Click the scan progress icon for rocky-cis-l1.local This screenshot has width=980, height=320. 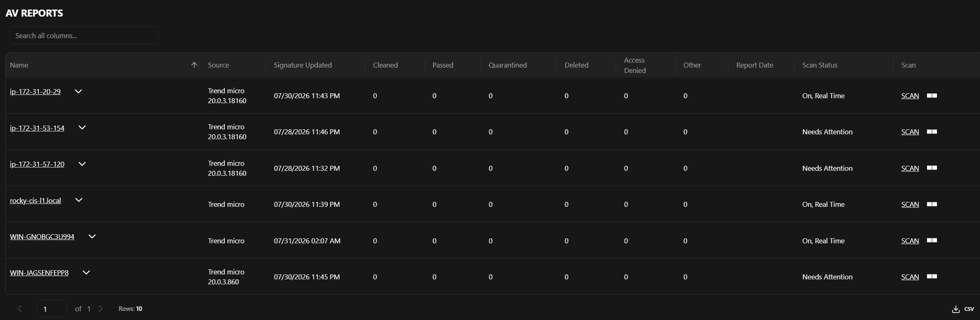932,204
